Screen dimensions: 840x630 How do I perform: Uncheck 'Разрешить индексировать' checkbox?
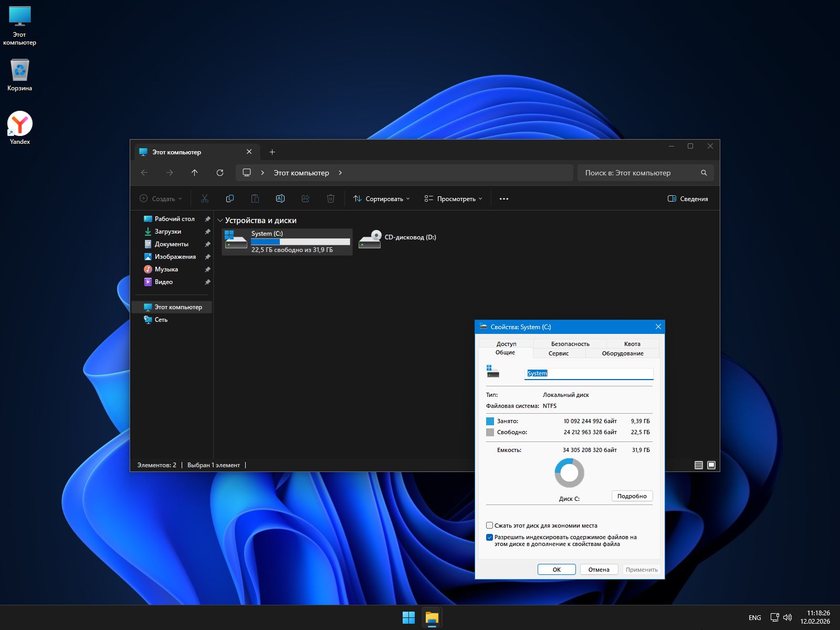click(x=490, y=538)
